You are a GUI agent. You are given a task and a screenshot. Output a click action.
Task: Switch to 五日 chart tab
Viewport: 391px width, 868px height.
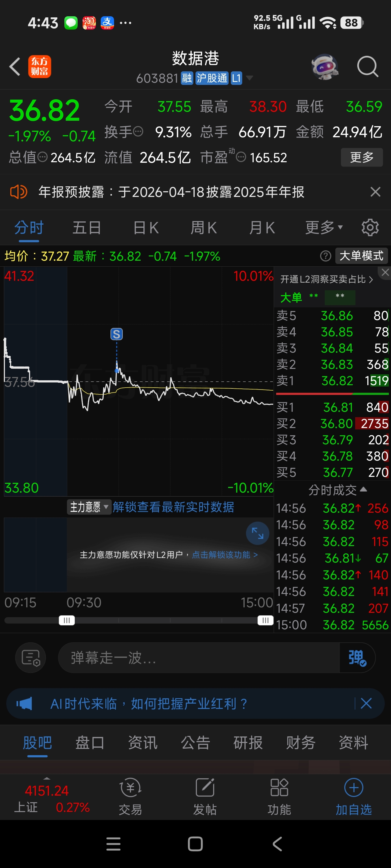[x=87, y=228]
